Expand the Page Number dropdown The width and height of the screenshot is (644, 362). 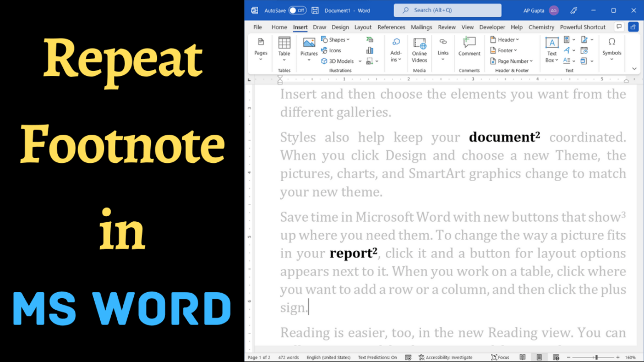(510, 61)
